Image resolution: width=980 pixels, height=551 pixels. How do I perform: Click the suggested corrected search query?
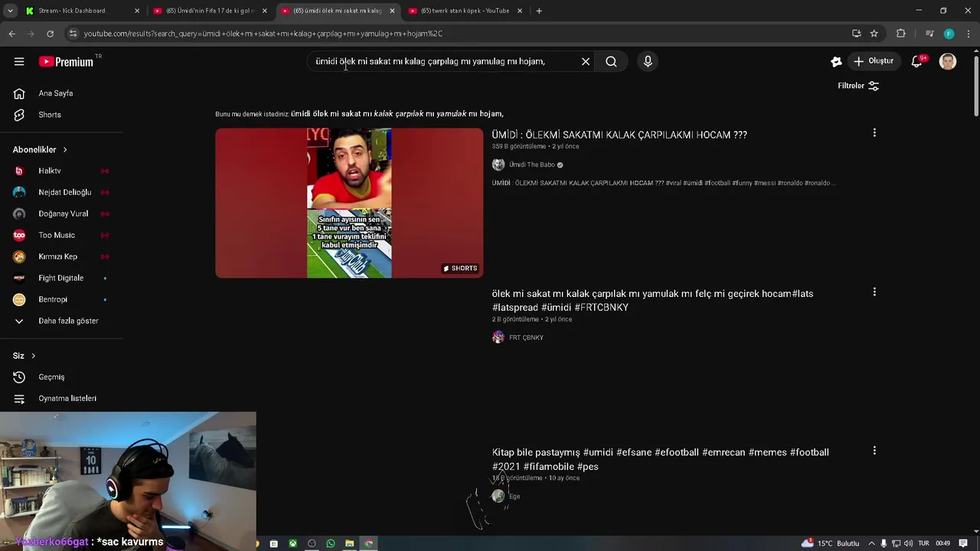coord(397,114)
